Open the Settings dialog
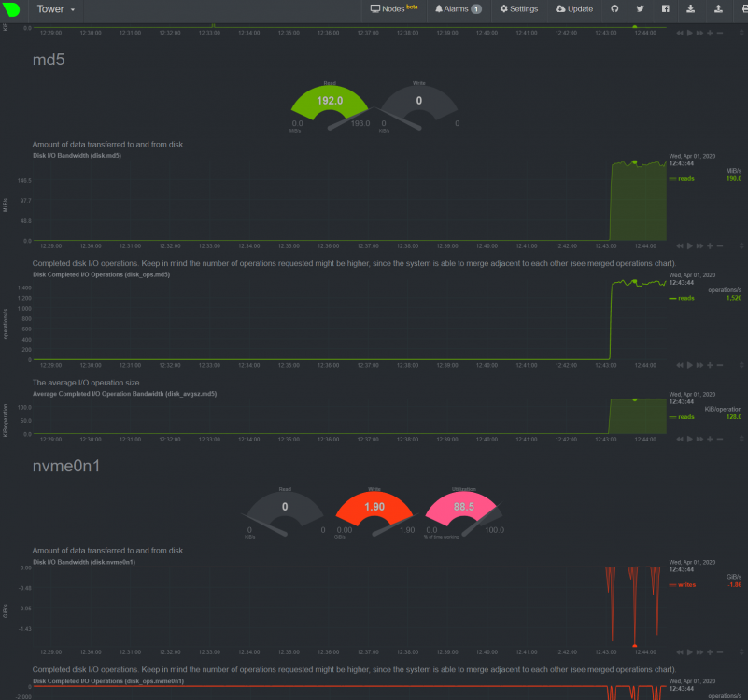 click(x=519, y=9)
